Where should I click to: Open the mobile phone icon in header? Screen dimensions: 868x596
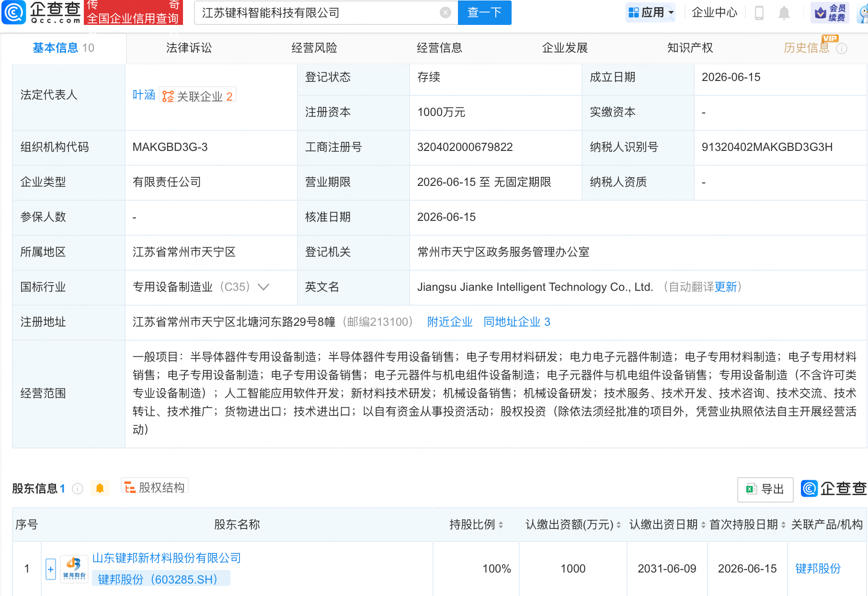coord(759,12)
